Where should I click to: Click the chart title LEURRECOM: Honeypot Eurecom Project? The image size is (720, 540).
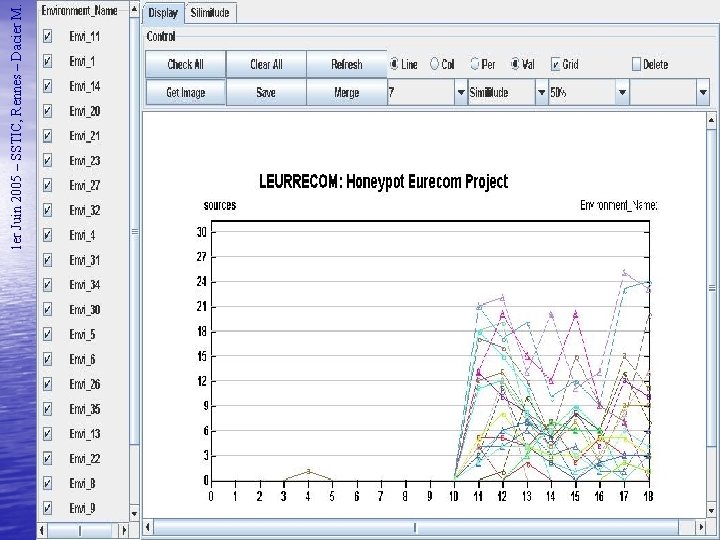tap(383, 181)
